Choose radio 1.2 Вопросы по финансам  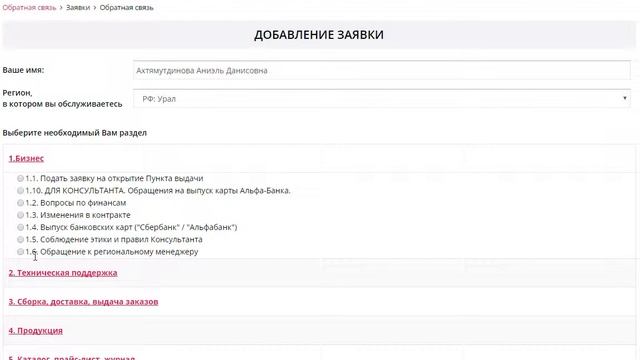point(20,203)
